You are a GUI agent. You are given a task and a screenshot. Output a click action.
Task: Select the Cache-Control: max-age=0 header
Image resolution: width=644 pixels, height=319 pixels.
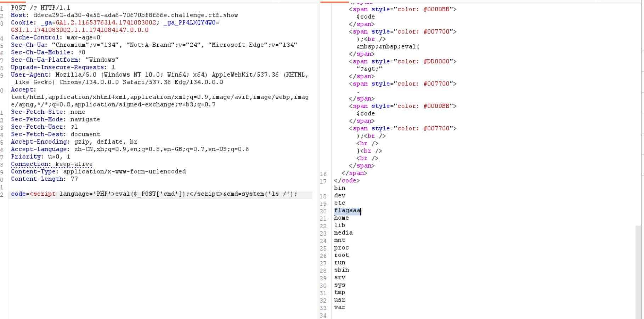coord(56,37)
